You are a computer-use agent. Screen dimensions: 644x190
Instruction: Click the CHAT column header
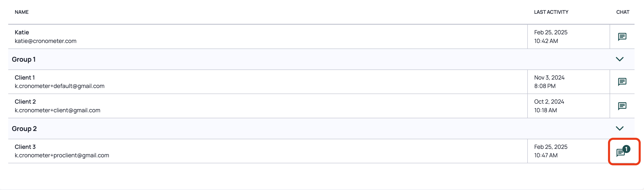tap(623, 12)
